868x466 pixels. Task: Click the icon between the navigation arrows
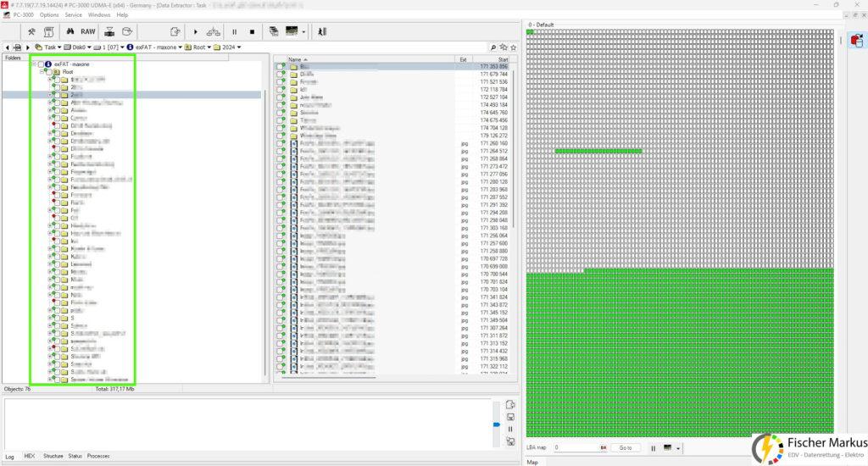pos(17,47)
